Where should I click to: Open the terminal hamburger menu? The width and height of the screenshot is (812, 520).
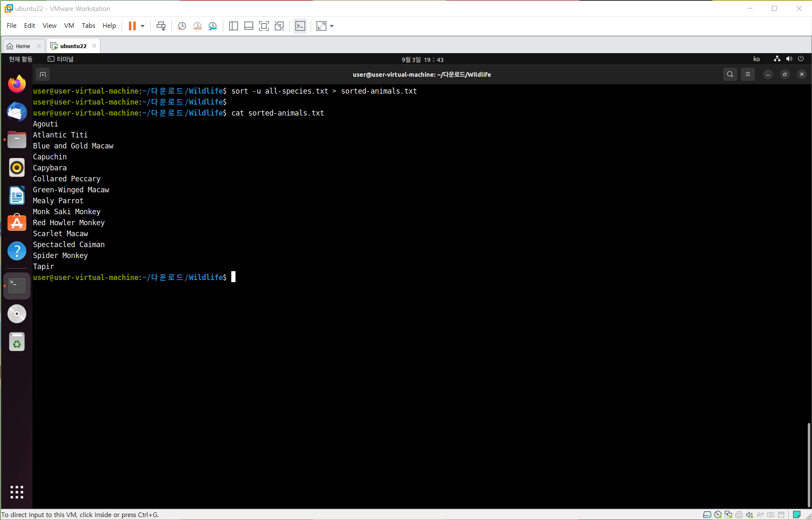point(747,75)
